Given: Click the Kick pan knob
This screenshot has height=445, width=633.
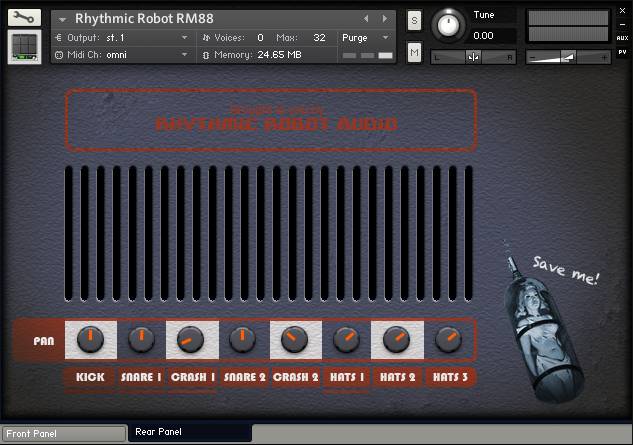Looking at the screenshot, I should pos(90,340).
